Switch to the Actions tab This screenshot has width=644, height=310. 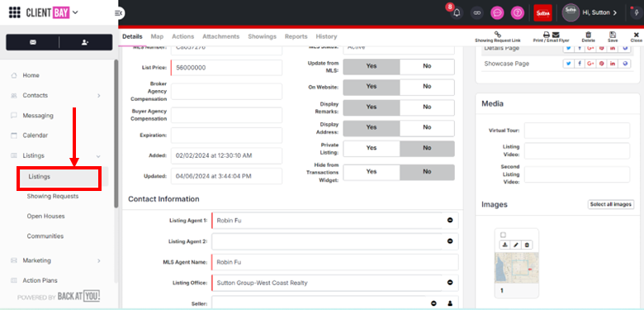click(182, 36)
